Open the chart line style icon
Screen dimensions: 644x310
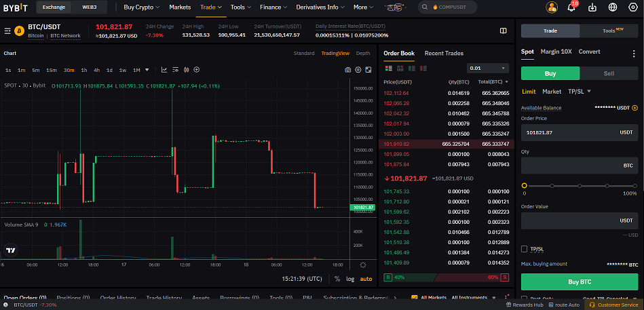pyautogui.click(x=164, y=70)
